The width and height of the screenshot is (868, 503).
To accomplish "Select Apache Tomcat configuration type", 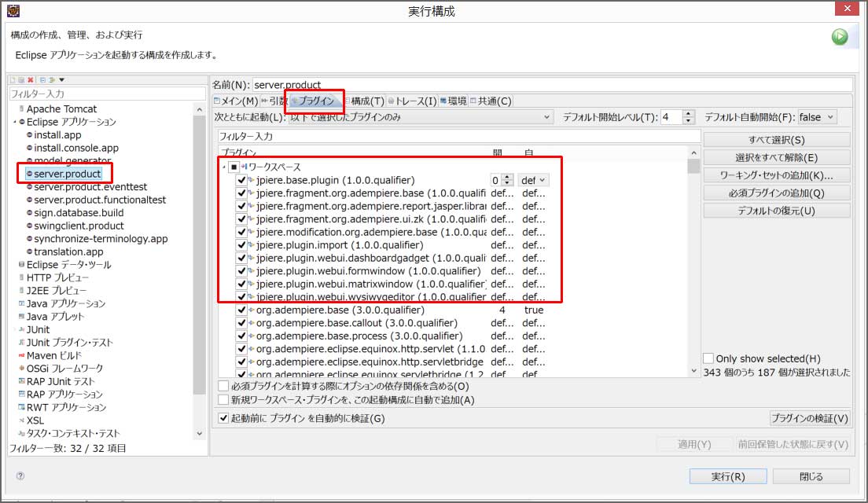I will click(61, 109).
